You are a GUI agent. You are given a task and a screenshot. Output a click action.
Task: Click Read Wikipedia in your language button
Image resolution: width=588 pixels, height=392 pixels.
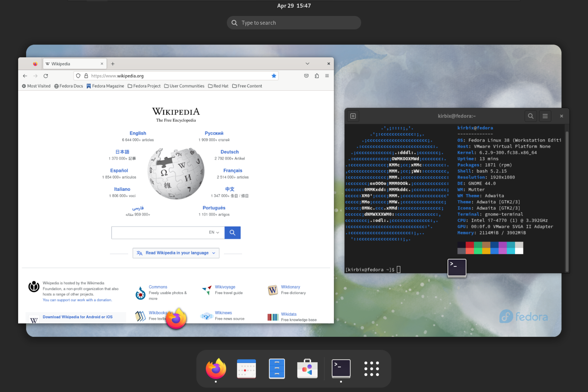pyautogui.click(x=176, y=253)
